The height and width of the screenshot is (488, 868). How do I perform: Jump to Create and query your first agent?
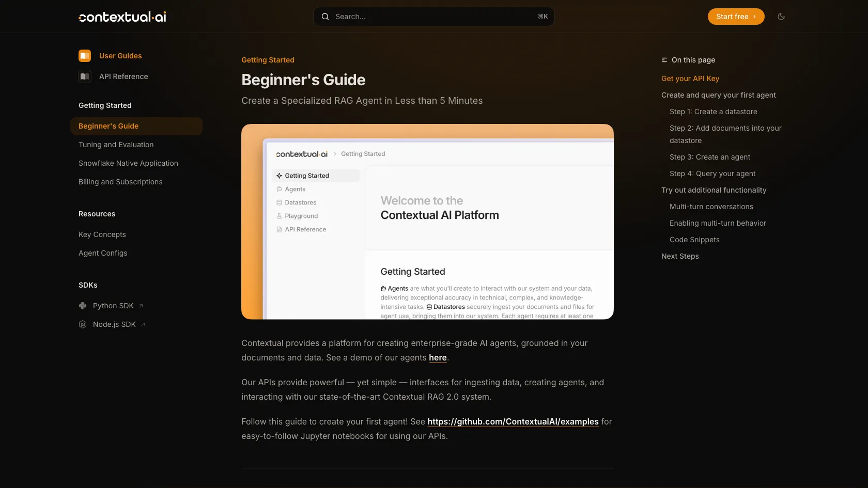pos(719,95)
